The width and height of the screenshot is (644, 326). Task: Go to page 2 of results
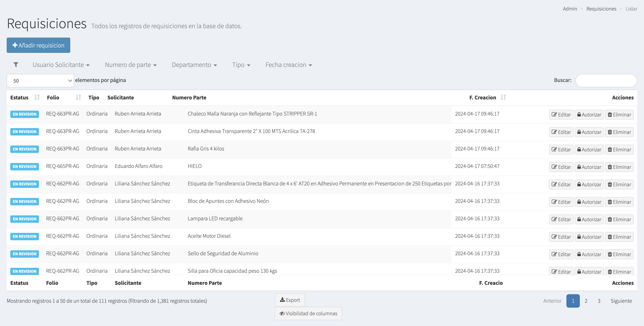pyautogui.click(x=586, y=301)
